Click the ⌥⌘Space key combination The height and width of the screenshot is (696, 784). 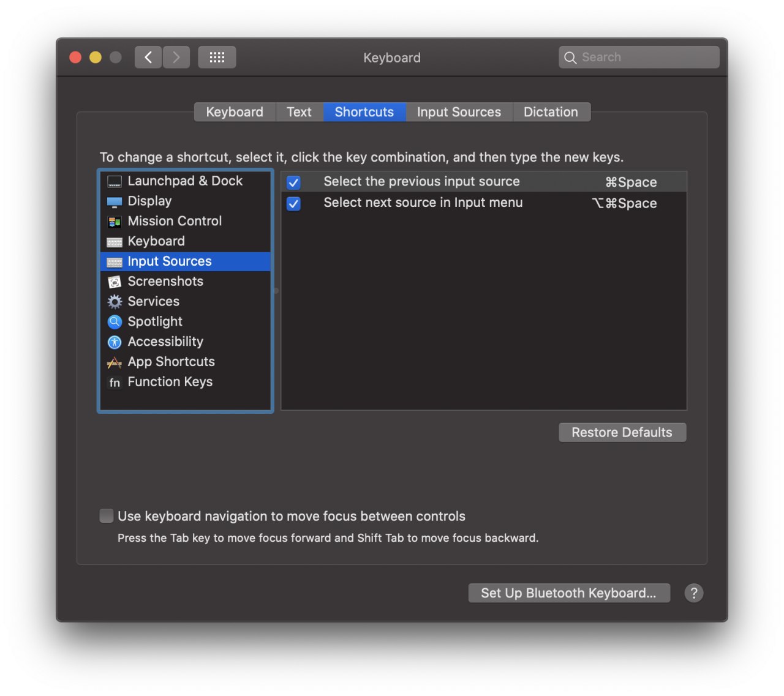(624, 204)
